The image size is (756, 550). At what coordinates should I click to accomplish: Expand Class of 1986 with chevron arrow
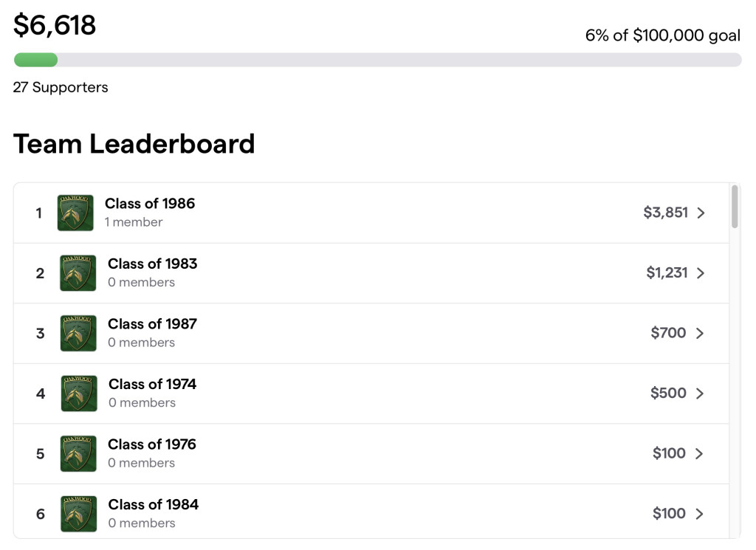(x=701, y=213)
